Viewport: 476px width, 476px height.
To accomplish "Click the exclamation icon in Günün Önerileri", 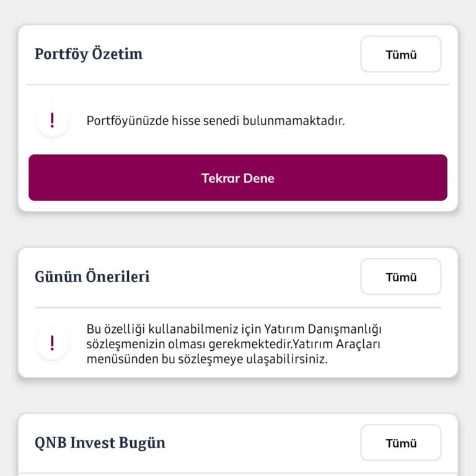I will pos(52,343).
